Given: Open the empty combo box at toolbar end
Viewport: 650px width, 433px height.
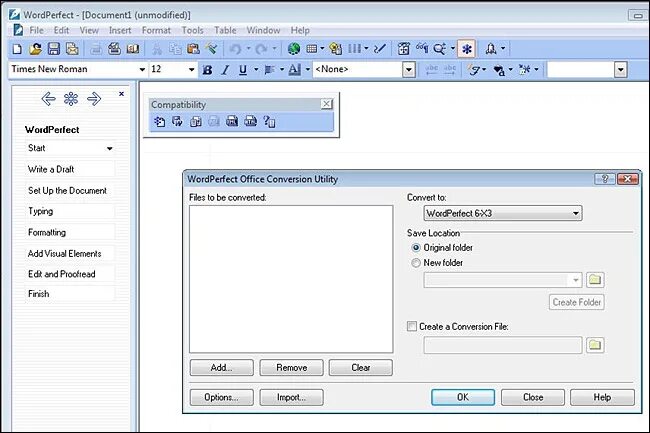Looking at the screenshot, I should click(x=620, y=70).
